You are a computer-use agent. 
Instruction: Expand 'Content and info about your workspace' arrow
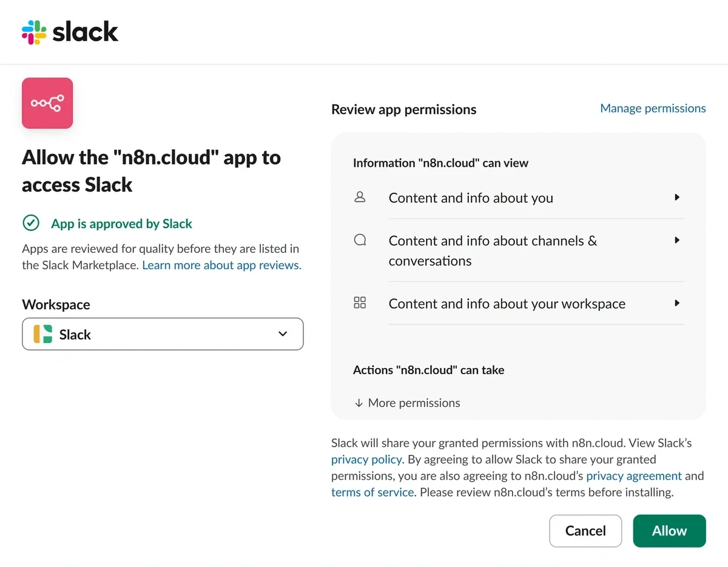pyautogui.click(x=677, y=303)
